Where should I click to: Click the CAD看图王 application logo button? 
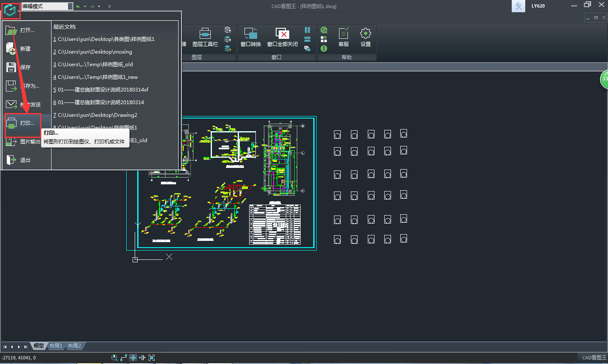(x=10, y=10)
